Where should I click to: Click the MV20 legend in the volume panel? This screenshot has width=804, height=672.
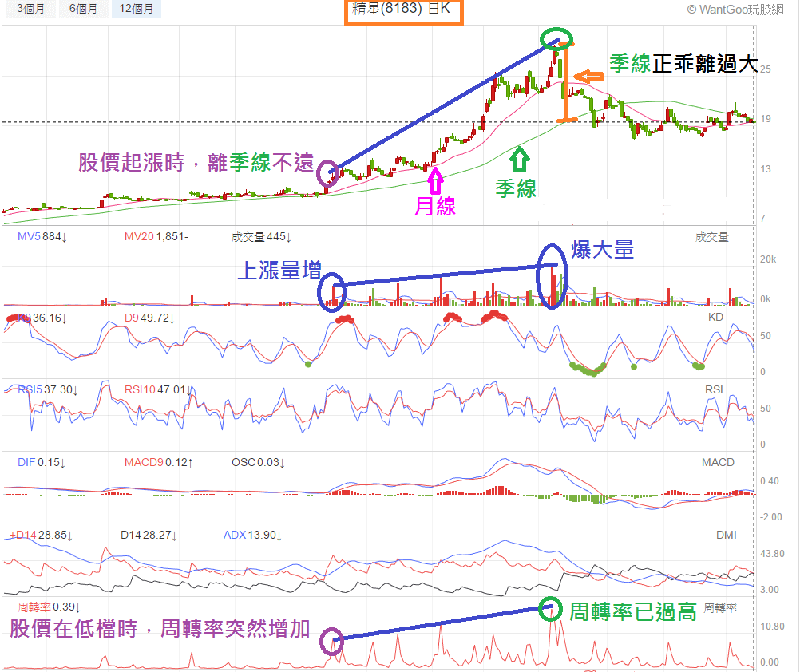pyautogui.click(x=156, y=237)
